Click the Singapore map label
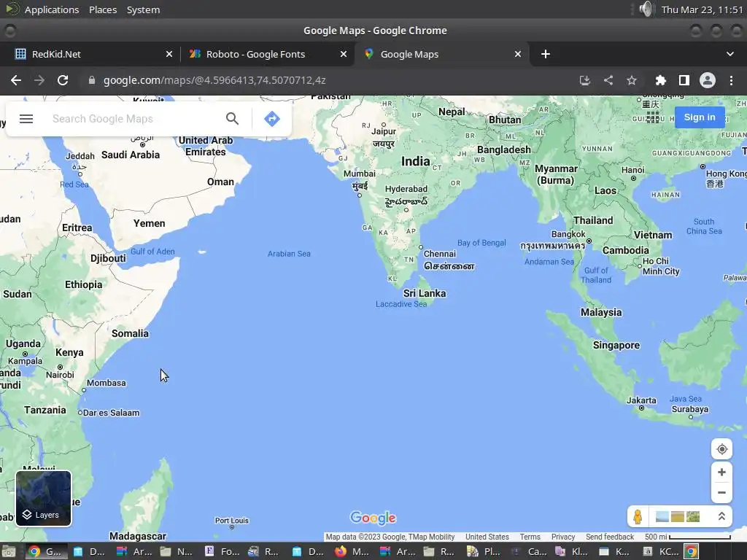Screen dimensions: 747x560 click(616, 345)
